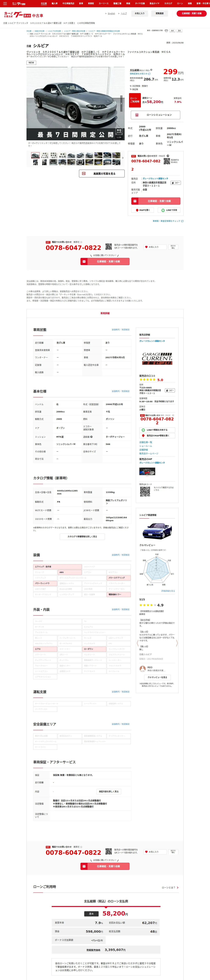
Task: Click the 物件QRコード image in sidebar
Action: tap(145, 491)
